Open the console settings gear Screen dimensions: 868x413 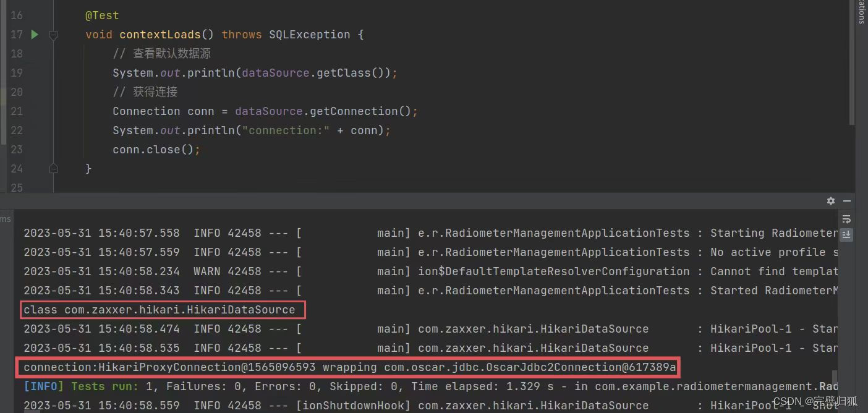pyautogui.click(x=830, y=200)
